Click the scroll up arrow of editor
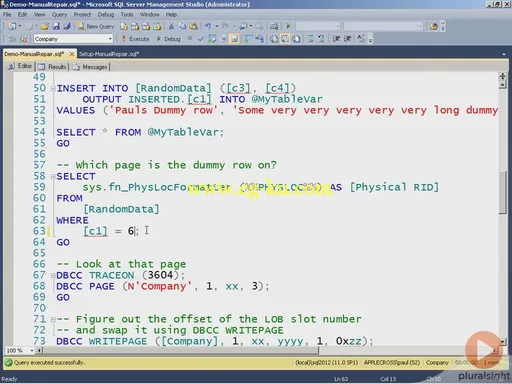512x384 pixels. [503, 85]
